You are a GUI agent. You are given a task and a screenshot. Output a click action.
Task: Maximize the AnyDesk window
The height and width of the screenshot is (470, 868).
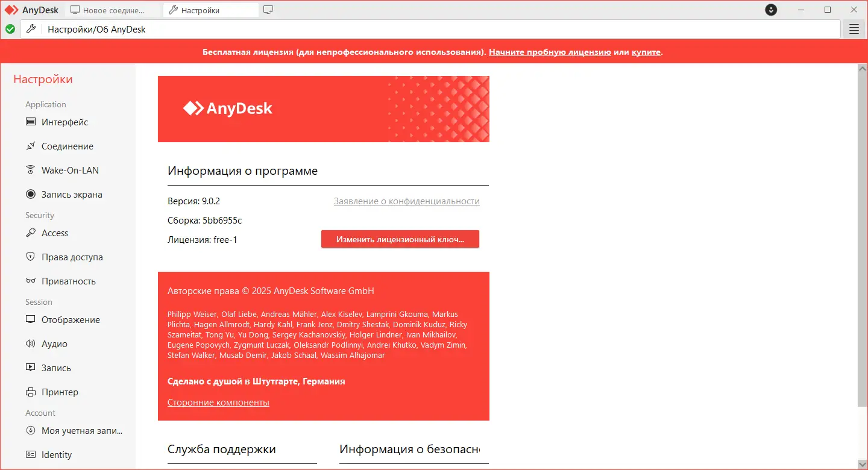pyautogui.click(x=828, y=10)
